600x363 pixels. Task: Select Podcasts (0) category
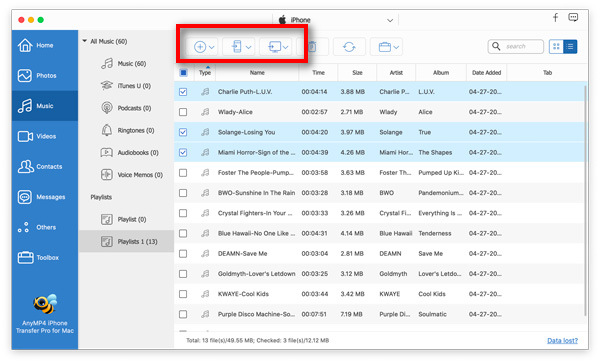tap(126, 108)
